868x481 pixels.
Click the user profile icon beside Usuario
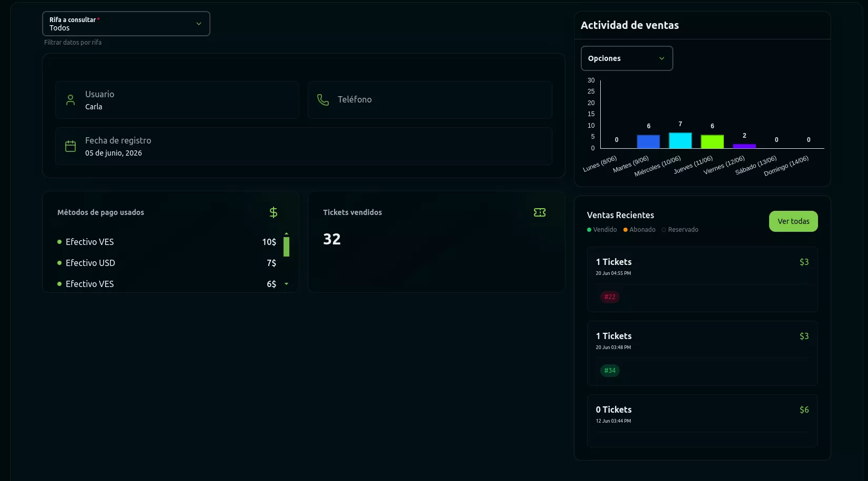click(70, 100)
